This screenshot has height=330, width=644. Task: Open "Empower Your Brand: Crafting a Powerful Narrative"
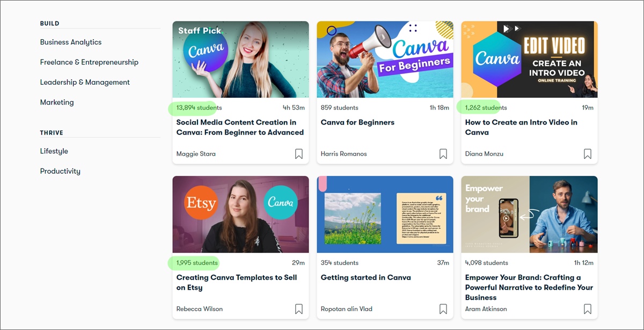pos(529,287)
